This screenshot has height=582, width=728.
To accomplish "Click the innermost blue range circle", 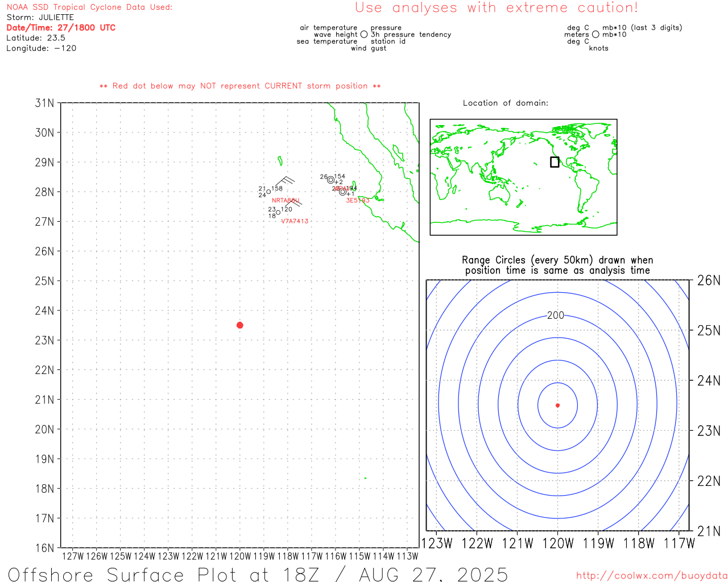I will (557, 405).
